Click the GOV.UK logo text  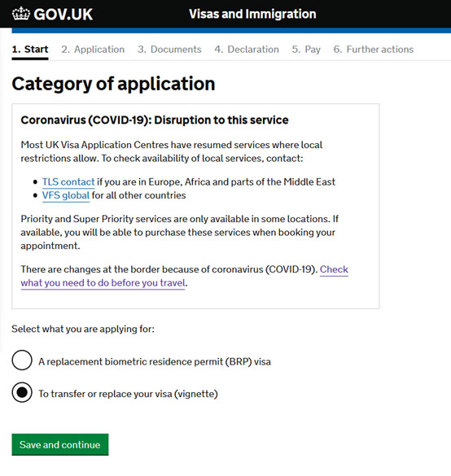(x=63, y=15)
